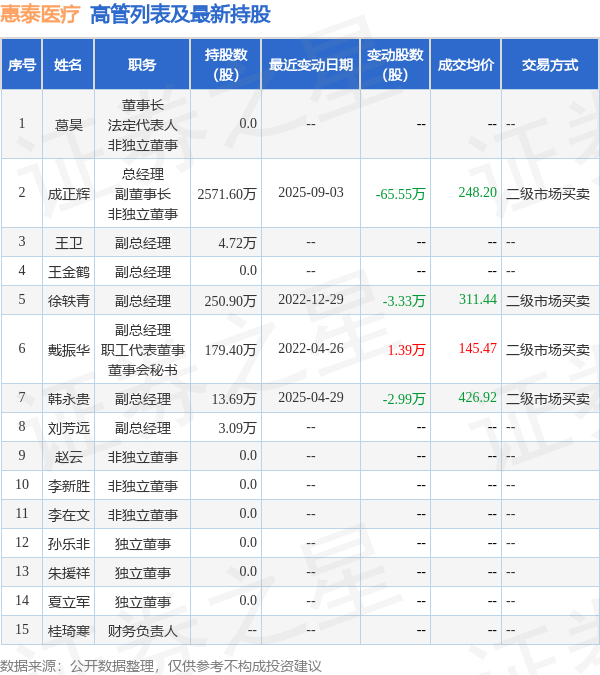
Task: Click 财务负责人 position cell
Action: [142, 631]
